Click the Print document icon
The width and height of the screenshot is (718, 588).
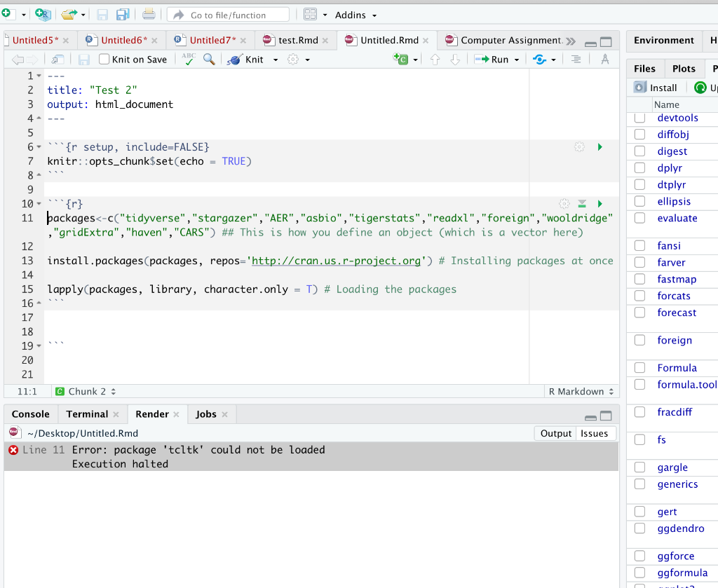(149, 14)
